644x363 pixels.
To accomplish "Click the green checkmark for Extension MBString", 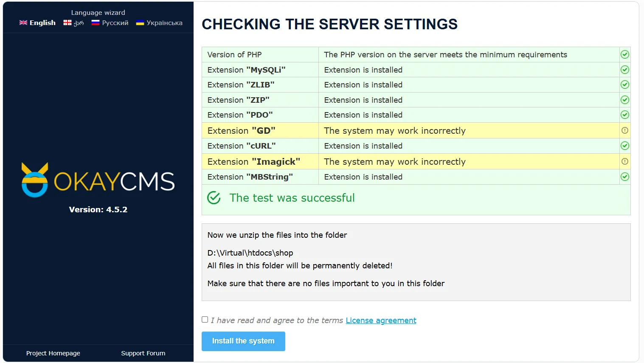I will coord(624,177).
